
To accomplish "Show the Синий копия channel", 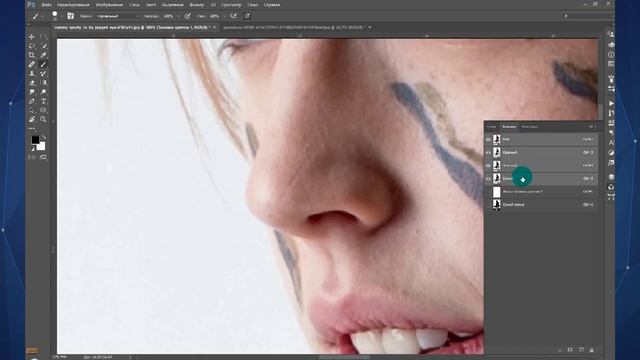I will coord(488,205).
